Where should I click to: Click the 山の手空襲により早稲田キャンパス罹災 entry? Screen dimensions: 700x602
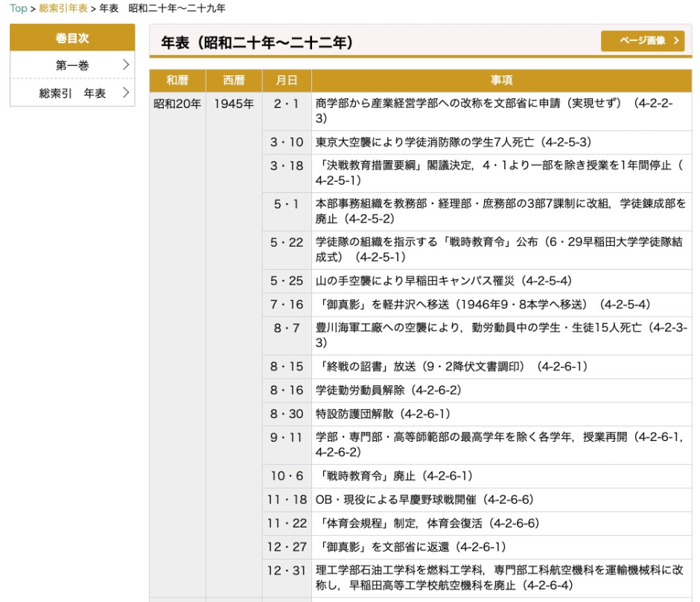pos(502,281)
